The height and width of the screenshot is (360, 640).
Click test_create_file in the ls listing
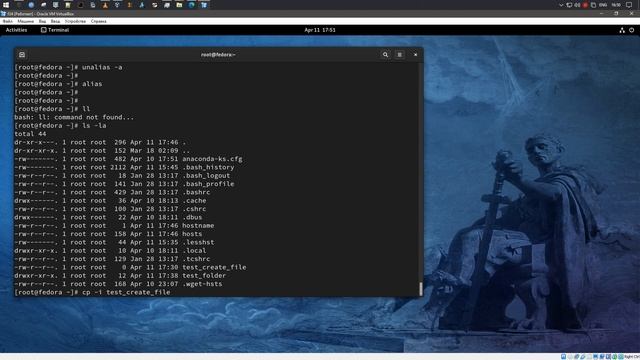point(214,267)
